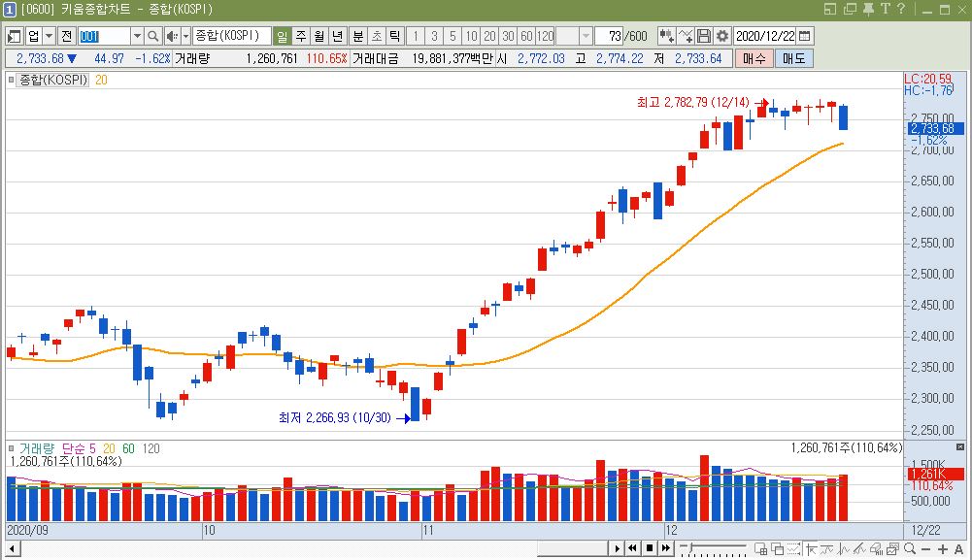This screenshot has width=972, height=560.
Task: Click the T font icon in title bar
Action: click(886, 9)
